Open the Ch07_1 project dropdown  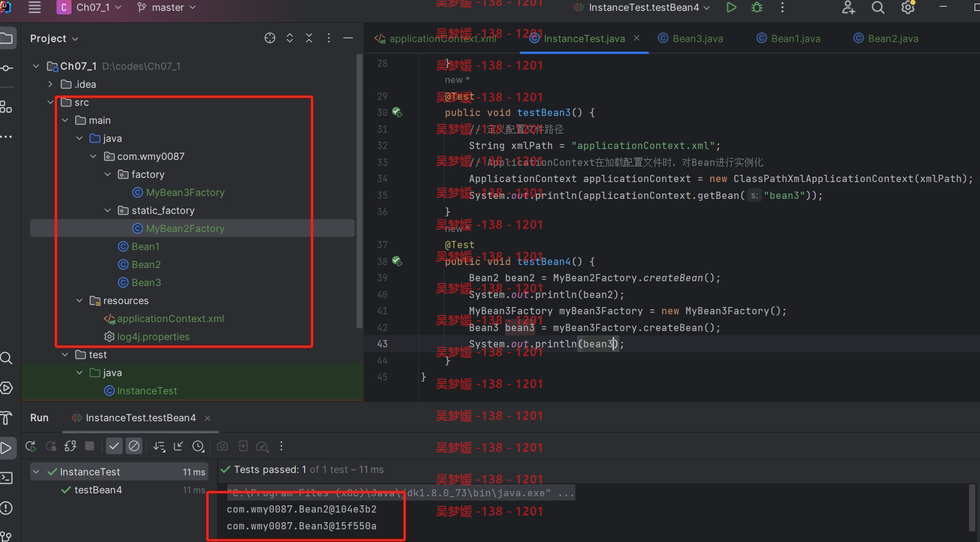90,7
